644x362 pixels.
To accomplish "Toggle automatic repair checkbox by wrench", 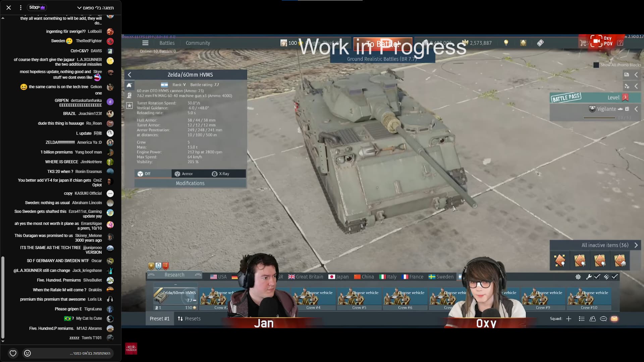I will (597, 277).
